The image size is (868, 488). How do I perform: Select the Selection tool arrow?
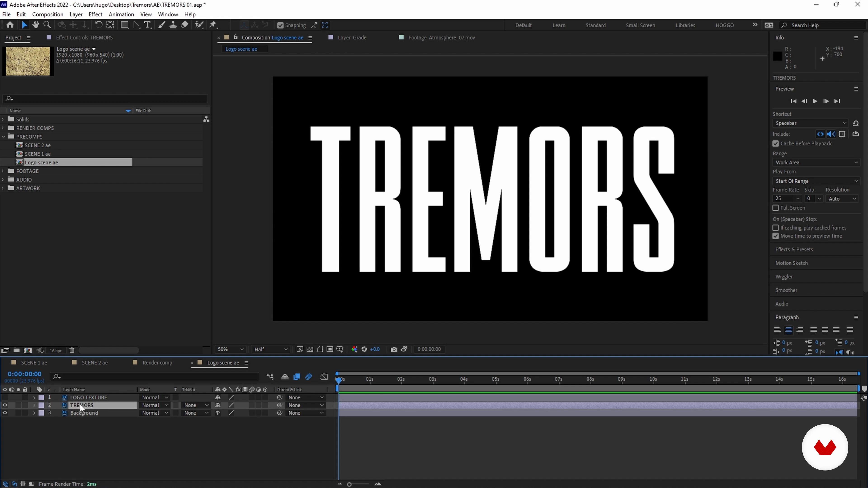24,25
